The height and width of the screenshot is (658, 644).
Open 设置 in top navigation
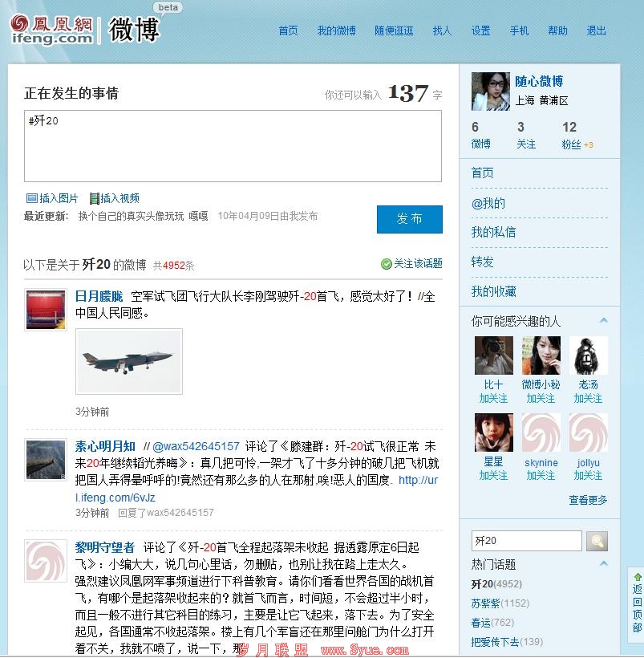pos(481,30)
